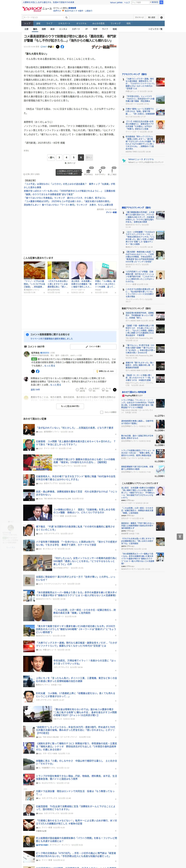Click 記事に関する報告 report icon link
The image size is (186, 868).
31,174
